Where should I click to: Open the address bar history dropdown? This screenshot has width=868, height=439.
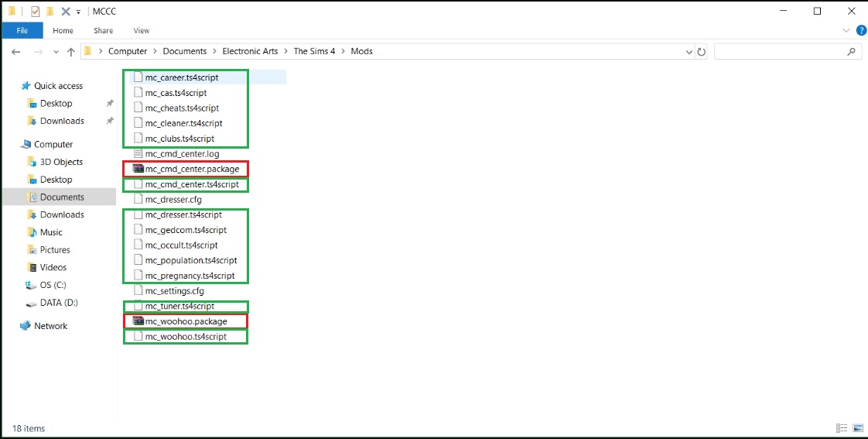tap(689, 52)
